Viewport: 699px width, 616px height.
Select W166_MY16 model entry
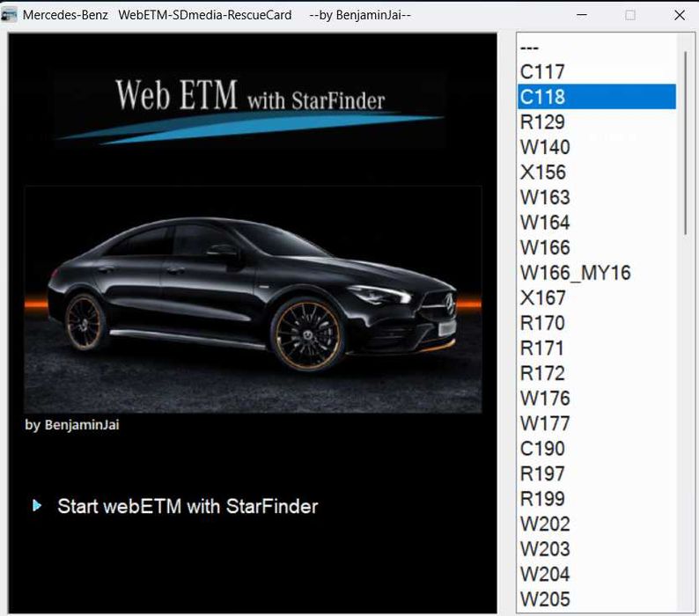597,272
